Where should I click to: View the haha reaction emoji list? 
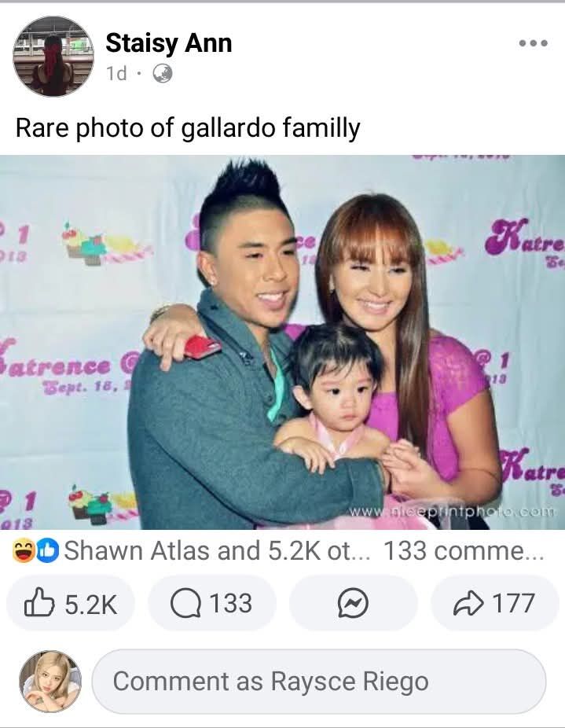[24, 550]
